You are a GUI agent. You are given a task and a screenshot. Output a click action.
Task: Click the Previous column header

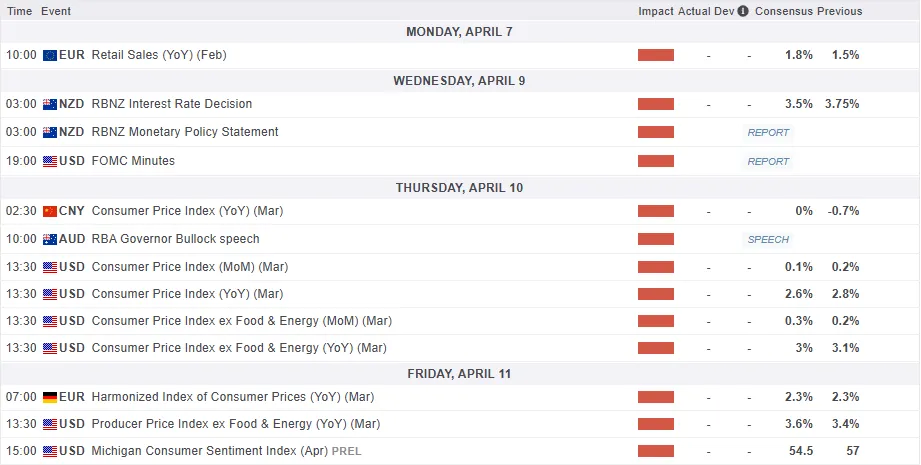[840, 11]
